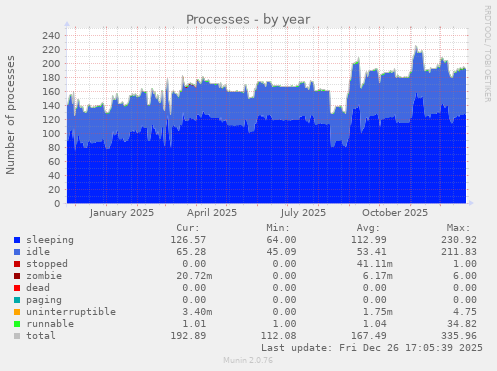497x371 pixels.
Task: Click the 'Avg:' column header
Action: (x=368, y=228)
